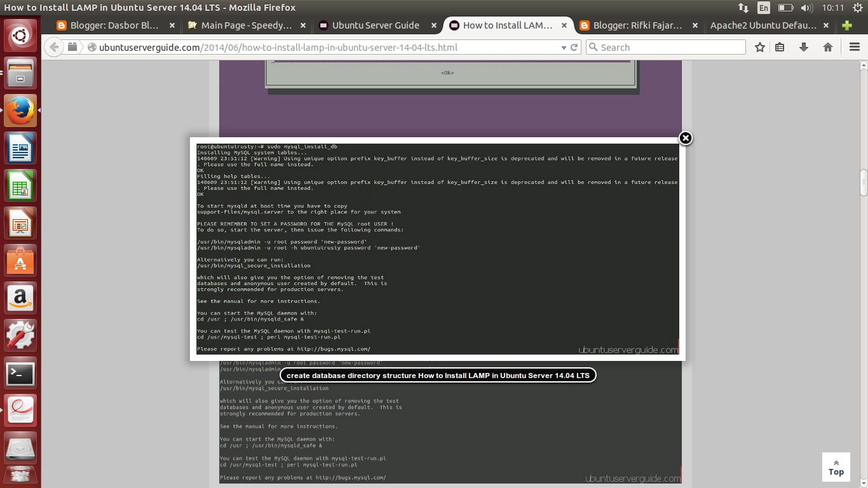Open Firefox hamburger menu
Image resolution: width=868 pixels, height=488 pixels.
pos(855,47)
